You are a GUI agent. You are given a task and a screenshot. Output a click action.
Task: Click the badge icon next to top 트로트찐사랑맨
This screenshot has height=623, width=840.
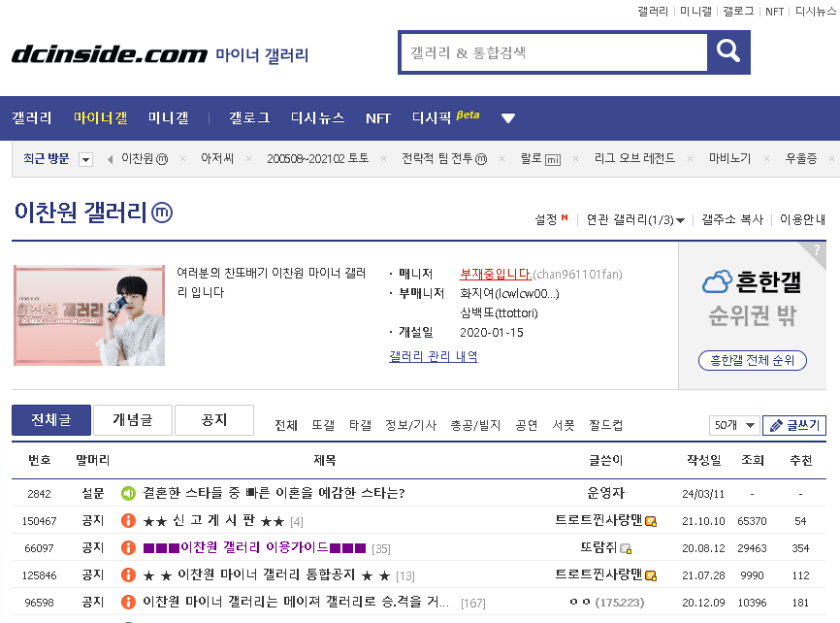pos(651,521)
